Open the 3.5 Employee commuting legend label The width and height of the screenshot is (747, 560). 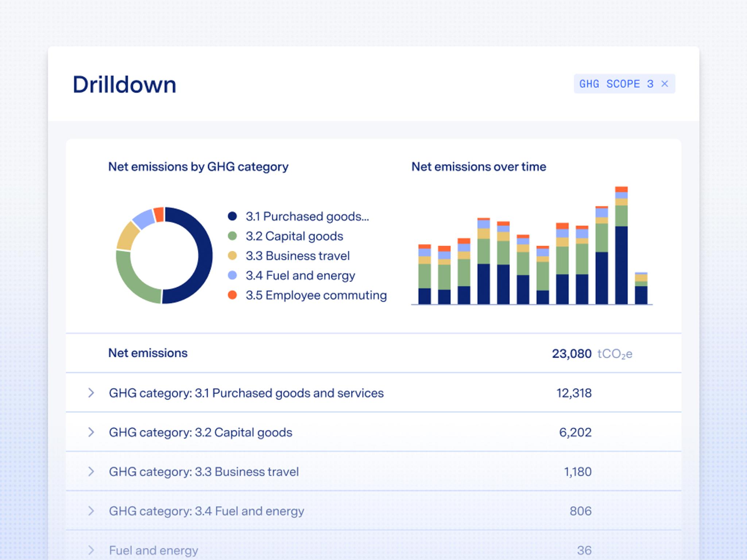[316, 295]
